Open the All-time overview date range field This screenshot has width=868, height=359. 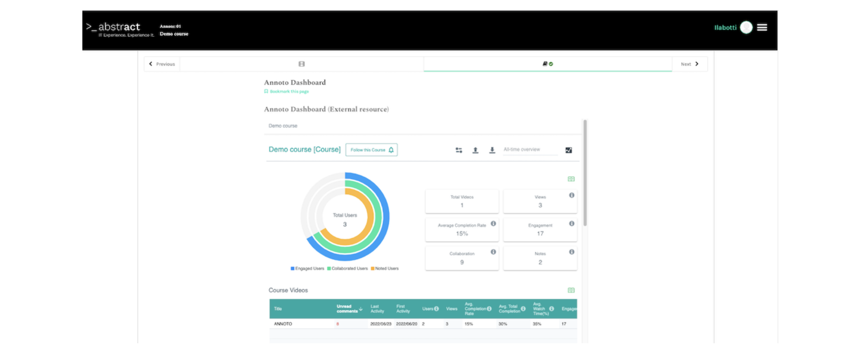point(530,149)
